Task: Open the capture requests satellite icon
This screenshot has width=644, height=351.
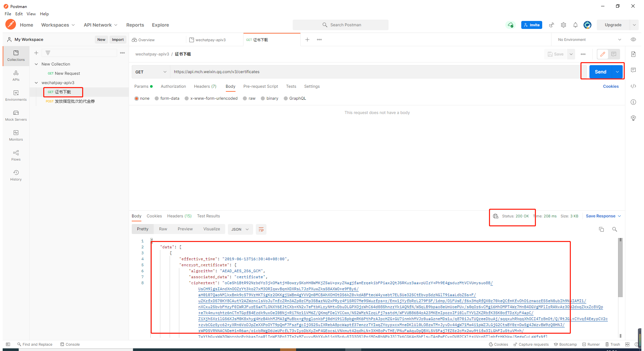Action: click(552, 25)
